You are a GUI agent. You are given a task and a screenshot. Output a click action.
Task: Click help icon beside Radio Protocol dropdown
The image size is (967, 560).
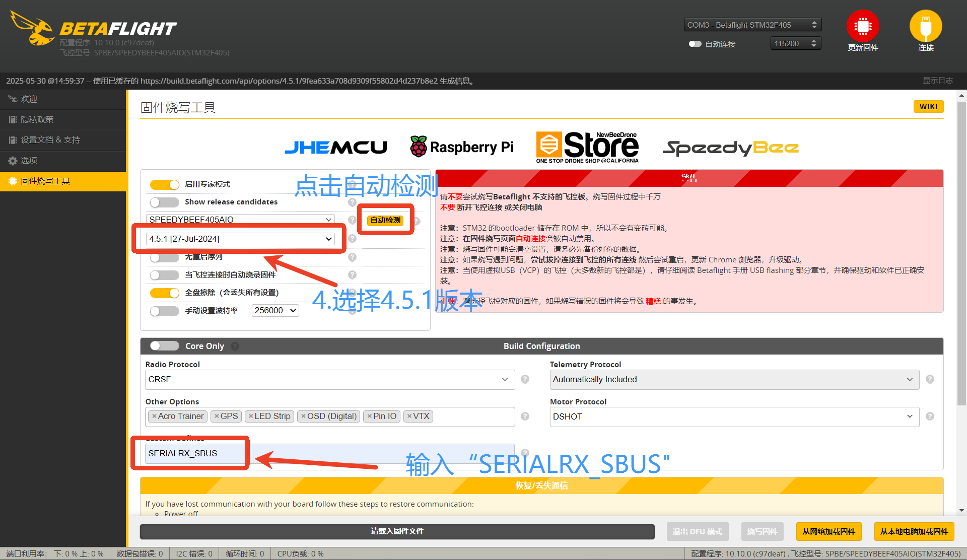point(525,379)
